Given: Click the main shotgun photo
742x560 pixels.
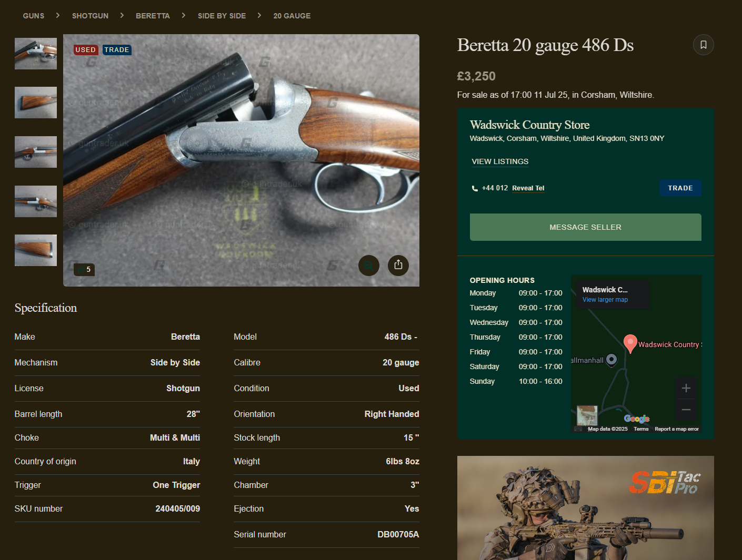Looking at the screenshot, I should (x=241, y=160).
